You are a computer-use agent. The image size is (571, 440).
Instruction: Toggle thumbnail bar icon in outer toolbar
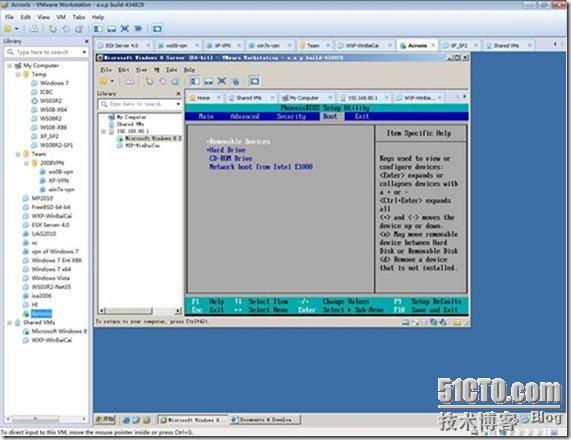(x=111, y=29)
